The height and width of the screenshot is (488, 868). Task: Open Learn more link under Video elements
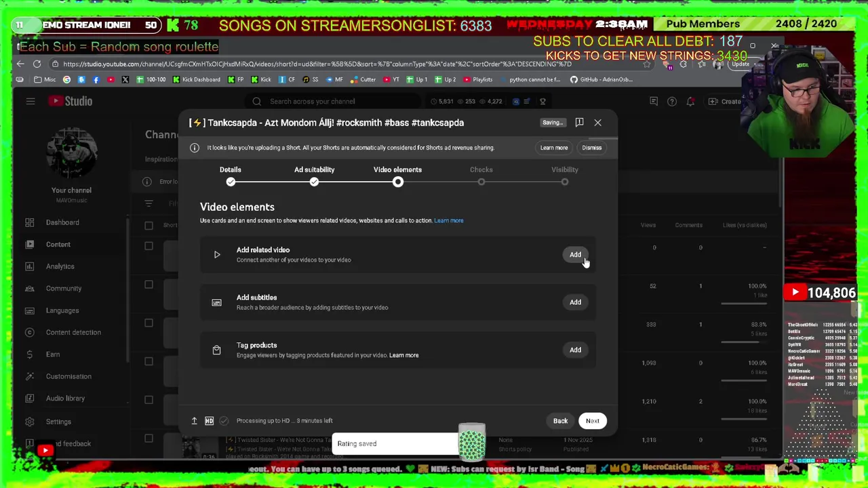click(449, 220)
